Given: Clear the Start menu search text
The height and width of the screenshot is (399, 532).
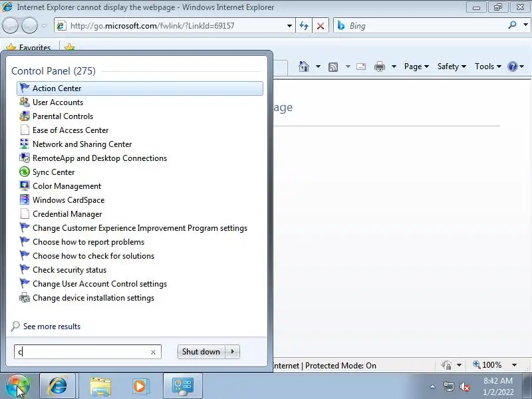Looking at the screenshot, I should (x=153, y=352).
